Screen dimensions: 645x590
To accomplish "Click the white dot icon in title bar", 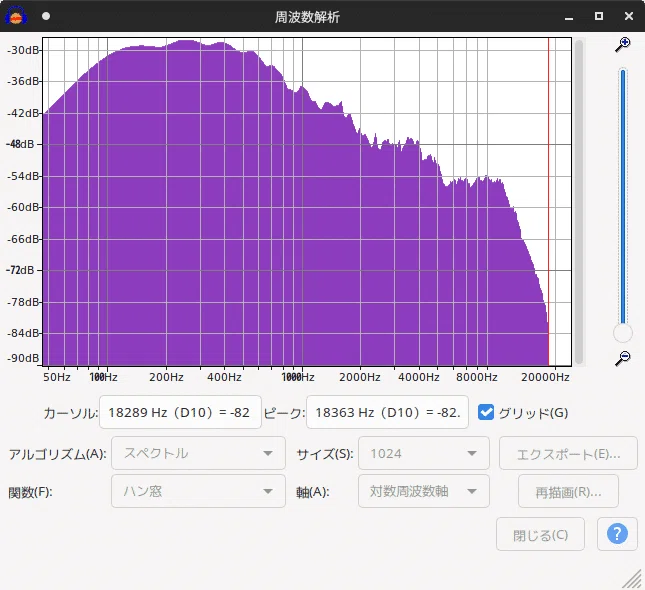I will pos(46,16).
